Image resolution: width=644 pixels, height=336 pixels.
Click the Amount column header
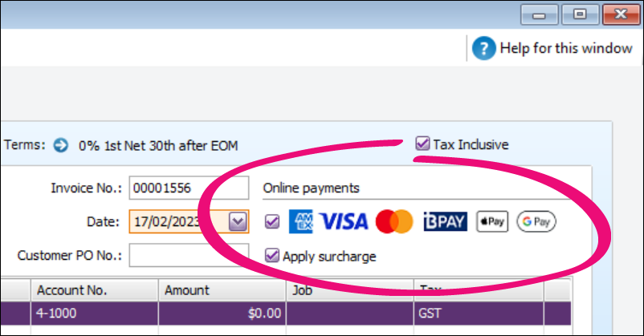click(222, 291)
